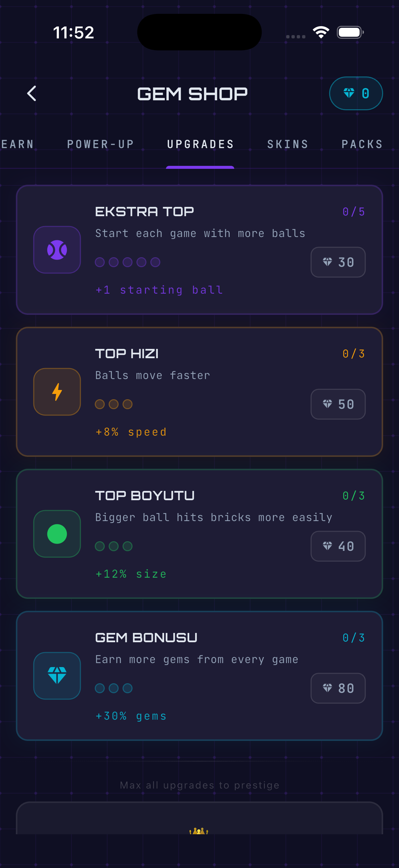The width and height of the screenshot is (399, 868).
Task: Tap the Top Boyutu green ball icon
Action: pyautogui.click(x=57, y=534)
